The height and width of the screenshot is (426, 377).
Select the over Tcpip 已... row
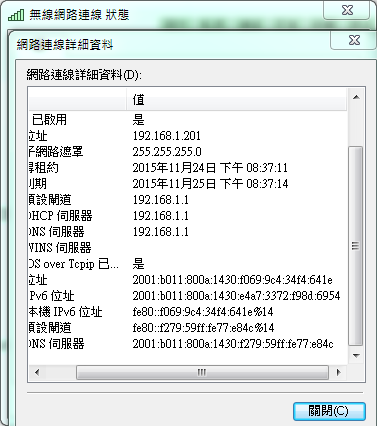pos(188,264)
